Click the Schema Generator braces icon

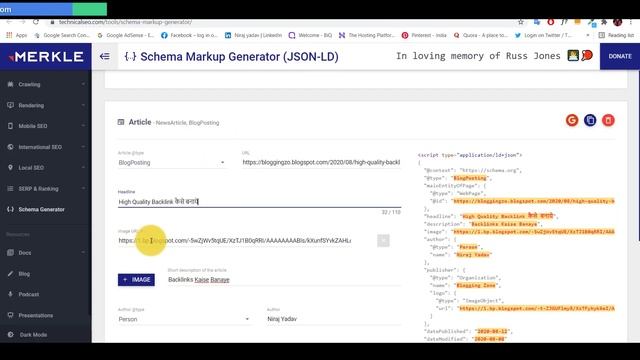(x=10, y=209)
